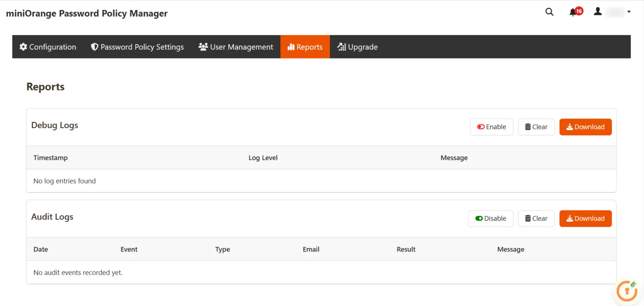Download the Debug Logs
The image size is (644, 306).
point(585,127)
